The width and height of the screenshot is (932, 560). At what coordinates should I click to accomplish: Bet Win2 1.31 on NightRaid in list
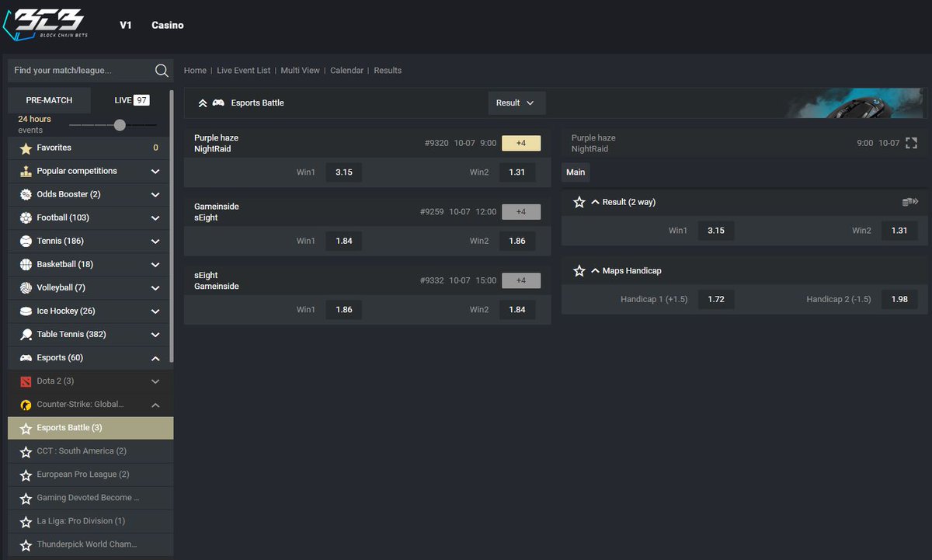coord(517,172)
